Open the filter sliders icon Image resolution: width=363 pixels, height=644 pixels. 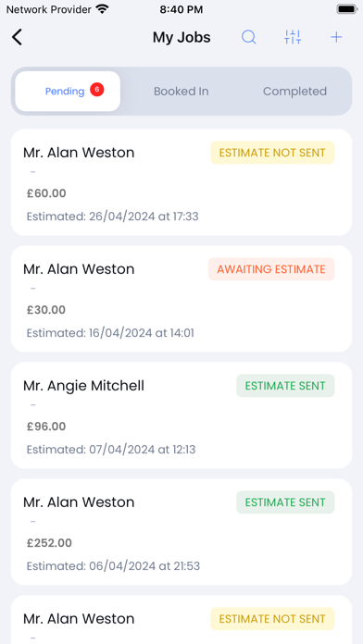point(293,37)
